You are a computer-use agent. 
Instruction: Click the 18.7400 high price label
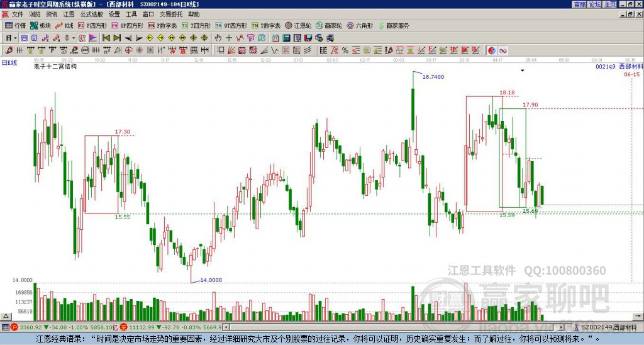point(433,77)
